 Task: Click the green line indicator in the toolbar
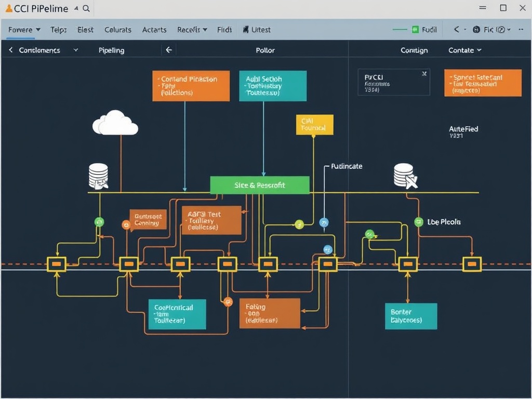(x=400, y=30)
